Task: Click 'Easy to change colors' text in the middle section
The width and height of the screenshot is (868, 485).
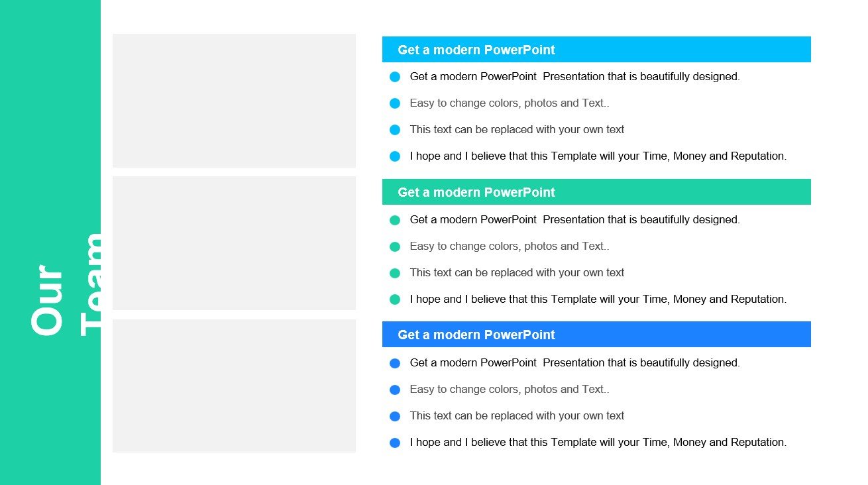Action: point(509,246)
